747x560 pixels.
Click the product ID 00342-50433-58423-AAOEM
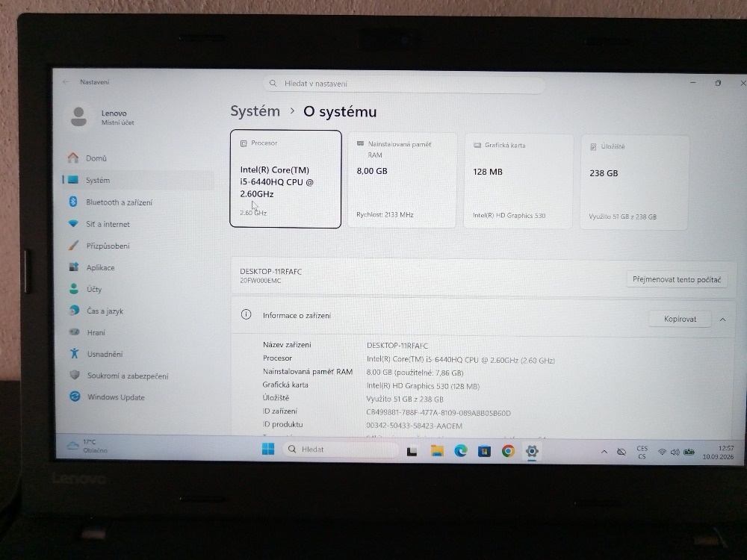click(414, 426)
